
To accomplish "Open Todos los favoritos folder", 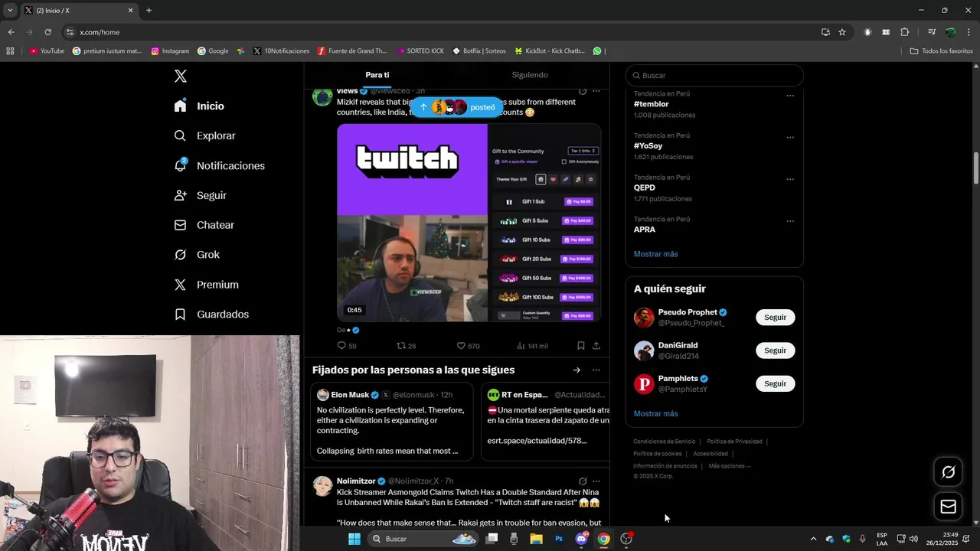I will pyautogui.click(x=941, y=51).
